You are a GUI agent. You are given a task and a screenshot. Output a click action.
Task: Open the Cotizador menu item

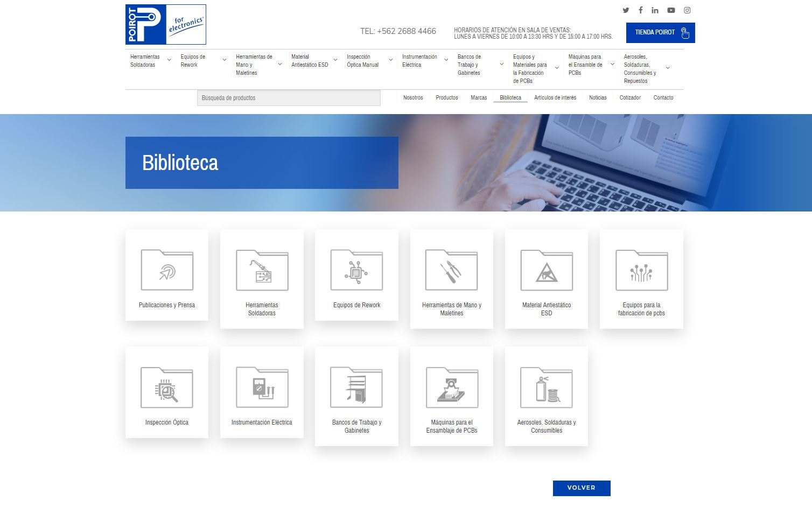point(630,98)
